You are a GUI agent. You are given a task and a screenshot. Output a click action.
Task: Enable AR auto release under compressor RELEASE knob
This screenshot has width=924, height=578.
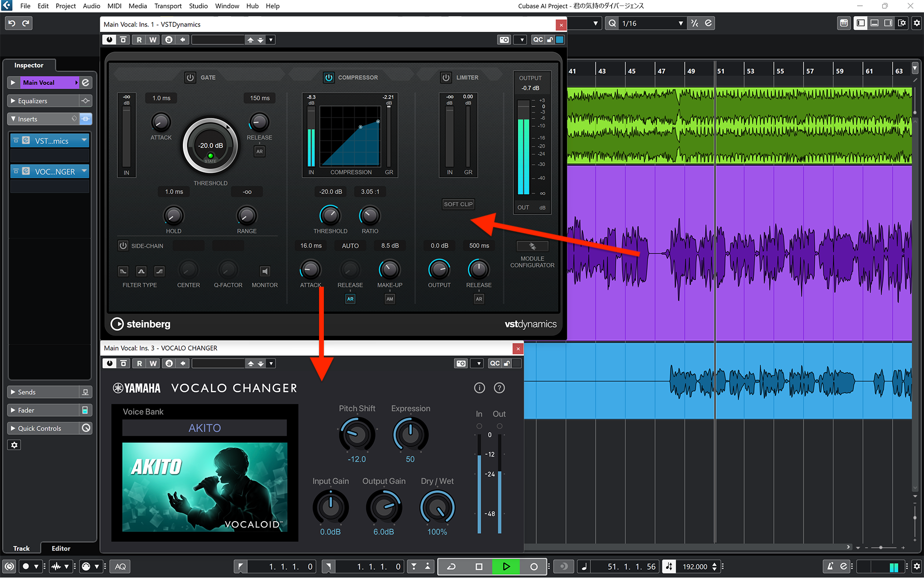coord(350,299)
